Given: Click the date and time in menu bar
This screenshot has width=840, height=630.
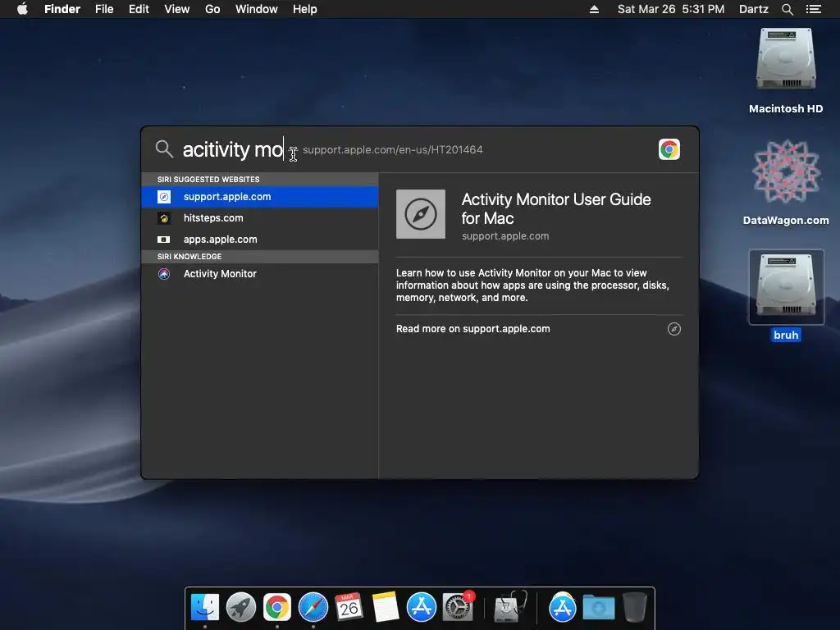Looking at the screenshot, I should [671, 9].
